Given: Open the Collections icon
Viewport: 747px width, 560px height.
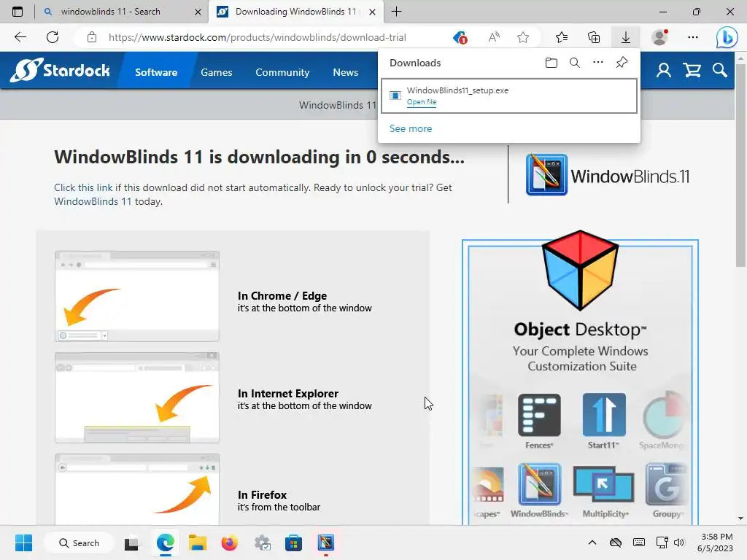Looking at the screenshot, I should point(594,37).
